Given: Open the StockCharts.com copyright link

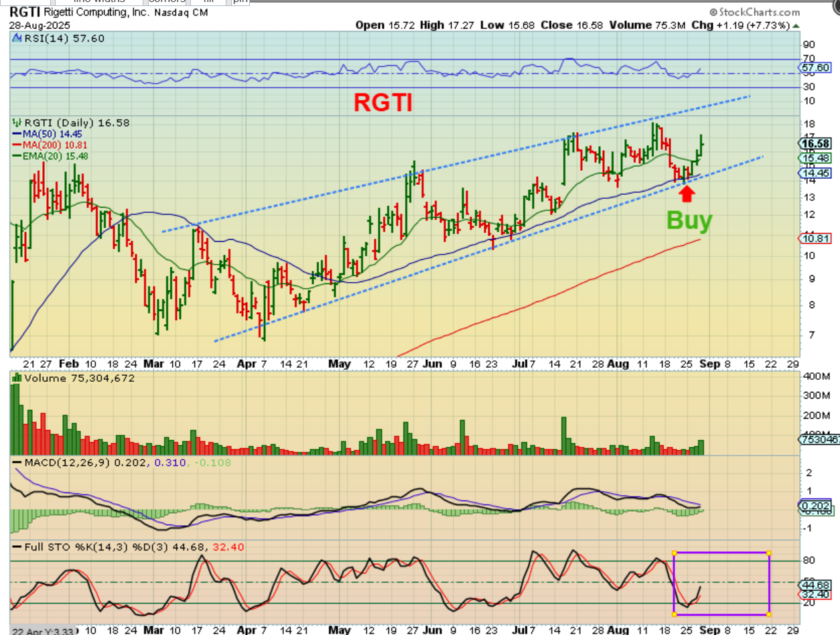Looking at the screenshot, I should (x=754, y=12).
